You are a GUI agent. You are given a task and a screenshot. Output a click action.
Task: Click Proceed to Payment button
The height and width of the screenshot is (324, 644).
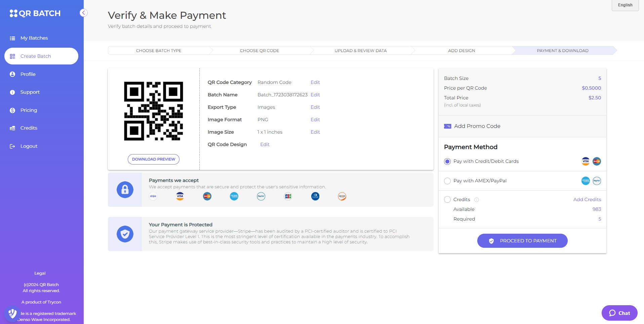pyautogui.click(x=522, y=241)
